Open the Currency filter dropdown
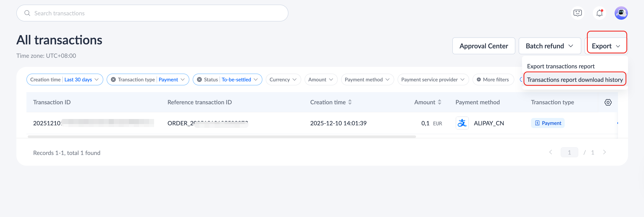 283,80
